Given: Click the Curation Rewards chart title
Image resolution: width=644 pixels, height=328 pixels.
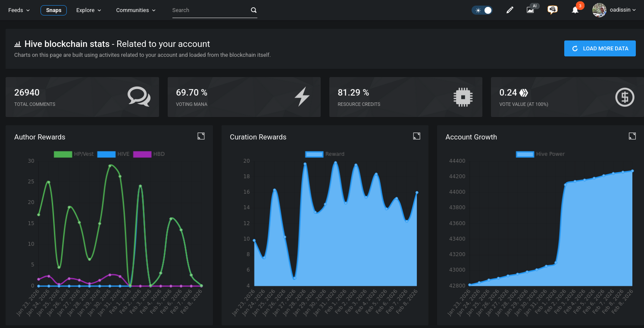Looking at the screenshot, I should click(x=258, y=137).
